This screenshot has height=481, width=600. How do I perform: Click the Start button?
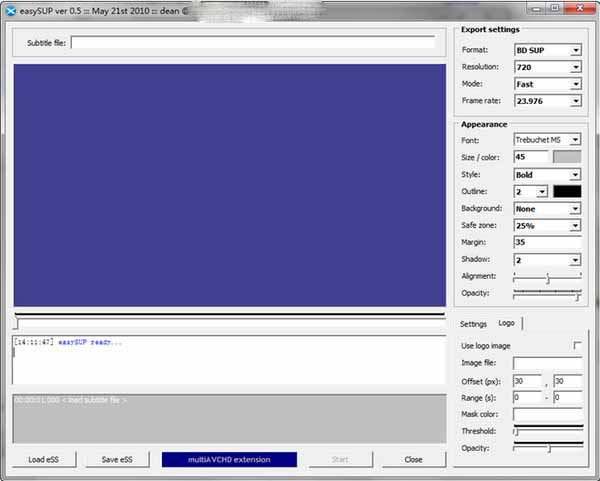click(x=340, y=460)
